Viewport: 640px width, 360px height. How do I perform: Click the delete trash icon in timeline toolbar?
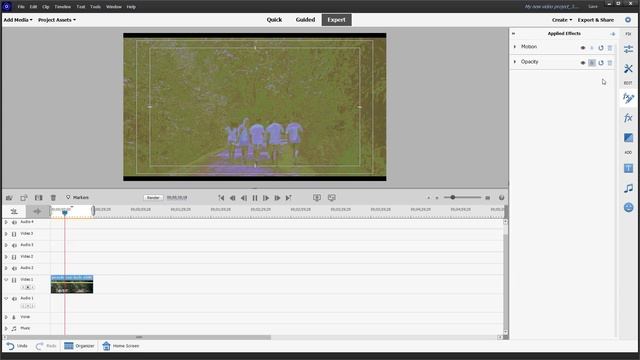(x=53, y=198)
